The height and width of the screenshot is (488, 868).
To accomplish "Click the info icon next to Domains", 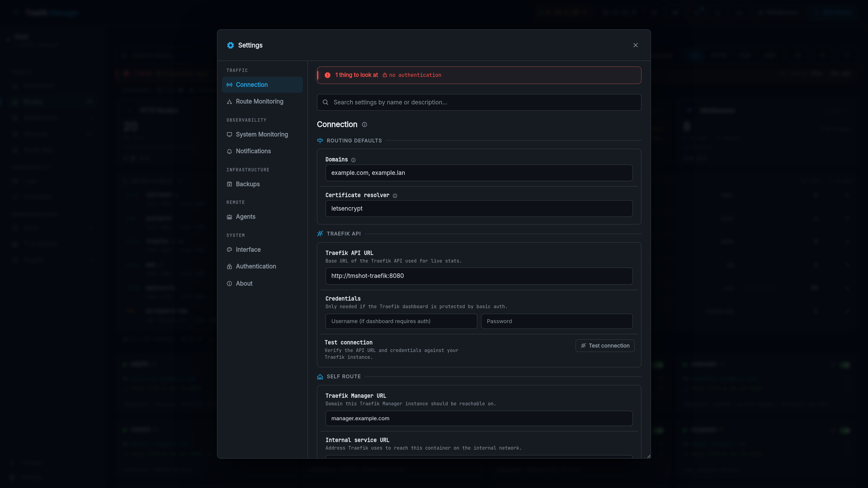I will (354, 160).
